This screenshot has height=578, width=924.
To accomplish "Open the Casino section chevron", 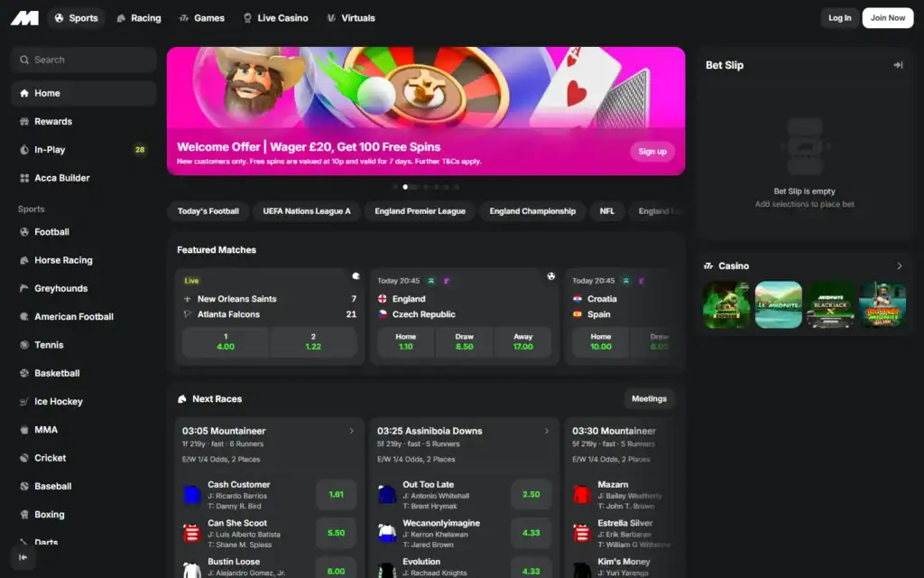I will 900,266.
